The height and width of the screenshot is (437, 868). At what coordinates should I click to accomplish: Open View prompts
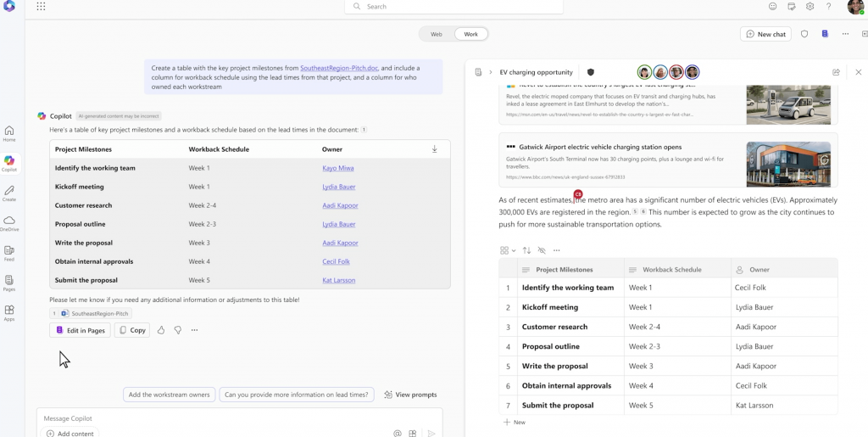(410, 395)
